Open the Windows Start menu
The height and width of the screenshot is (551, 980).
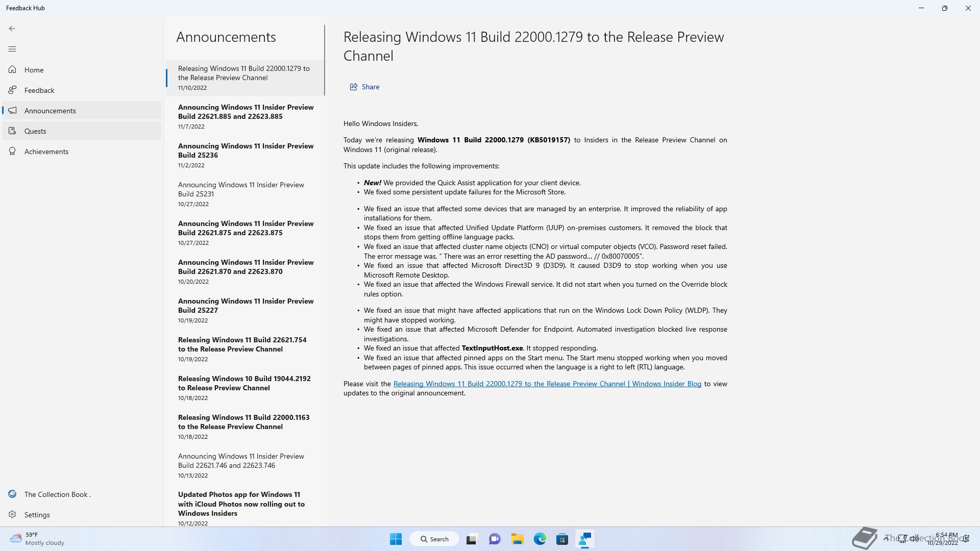396,539
